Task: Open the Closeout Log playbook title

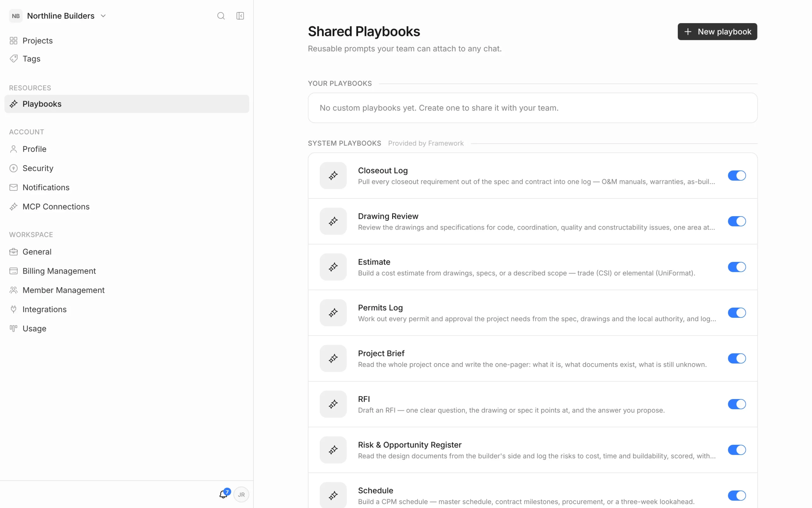Action: (x=383, y=170)
